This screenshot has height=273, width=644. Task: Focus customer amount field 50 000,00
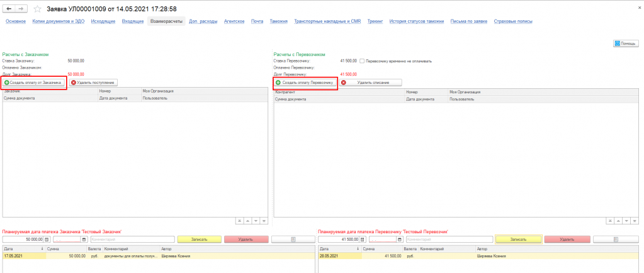click(23, 240)
